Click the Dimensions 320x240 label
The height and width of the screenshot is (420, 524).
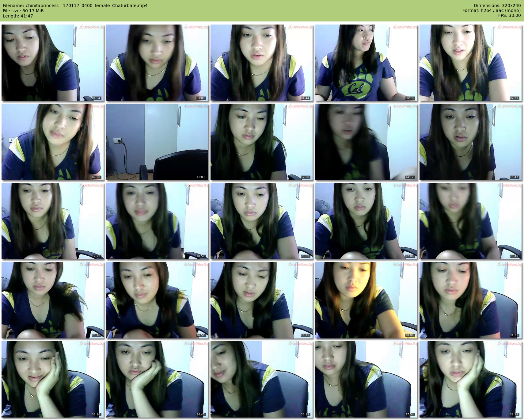[497, 6]
